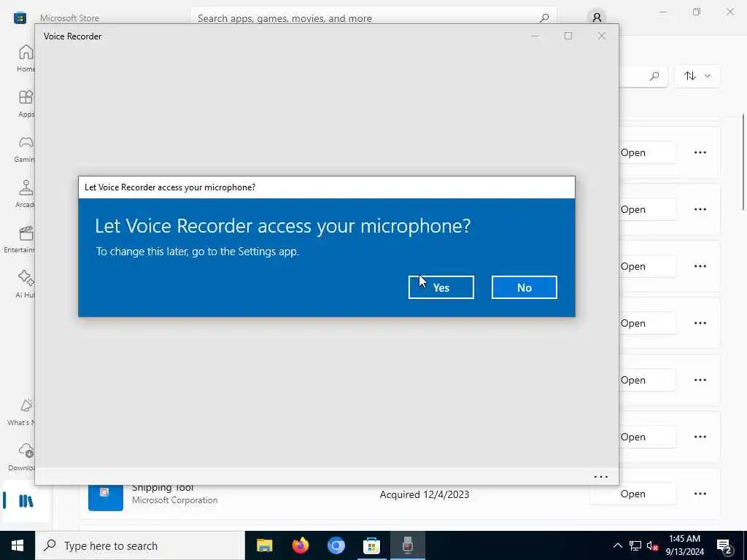Open Entertainment section in Store sidebar
The height and width of the screenshot is (560, 747).
[20, 239]
